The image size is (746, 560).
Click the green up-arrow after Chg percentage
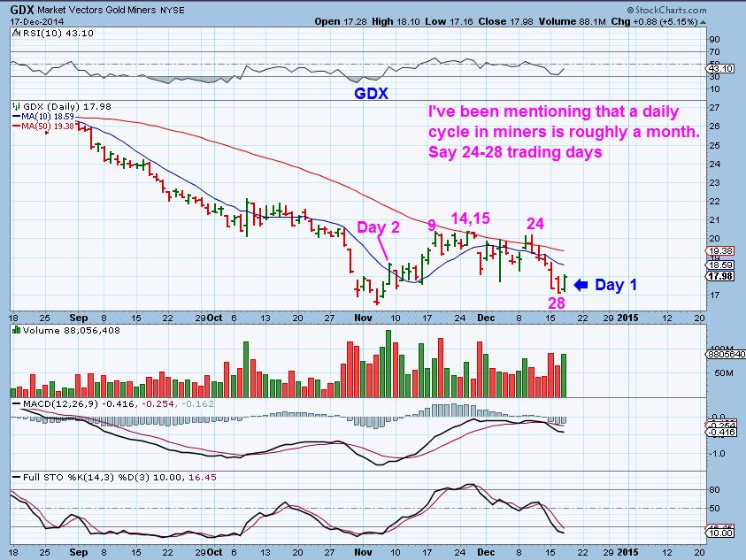pyautogui.click(x=704, y=22)
